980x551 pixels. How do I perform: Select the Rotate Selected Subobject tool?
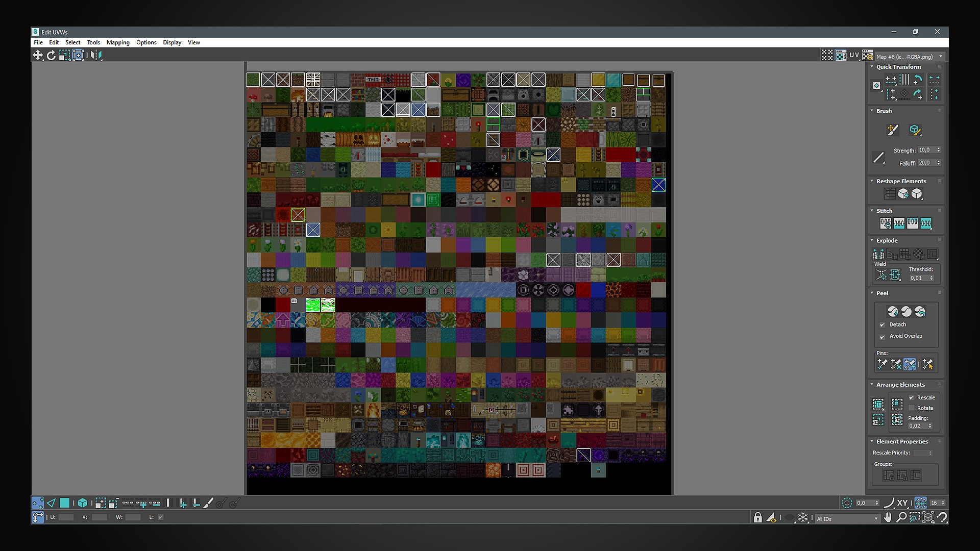(51, 55)
